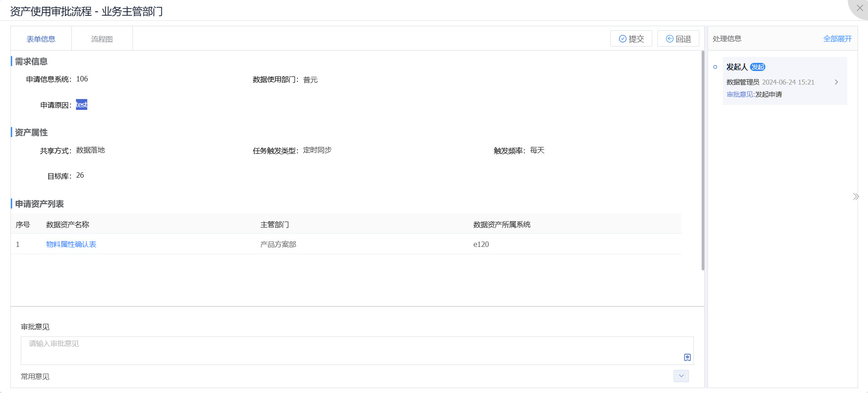Click the save opinion icon in the text area
868x393 pixels.
coord(687,357)
